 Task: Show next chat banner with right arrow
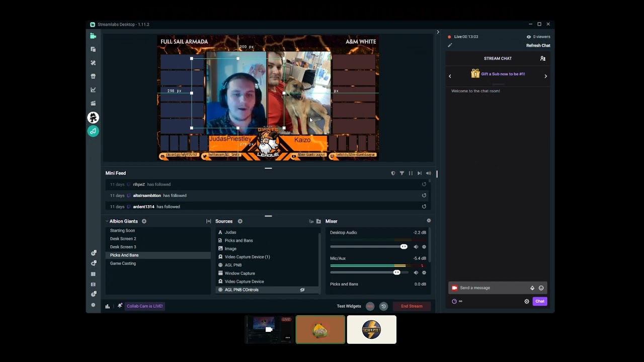(x=546, y=76)
